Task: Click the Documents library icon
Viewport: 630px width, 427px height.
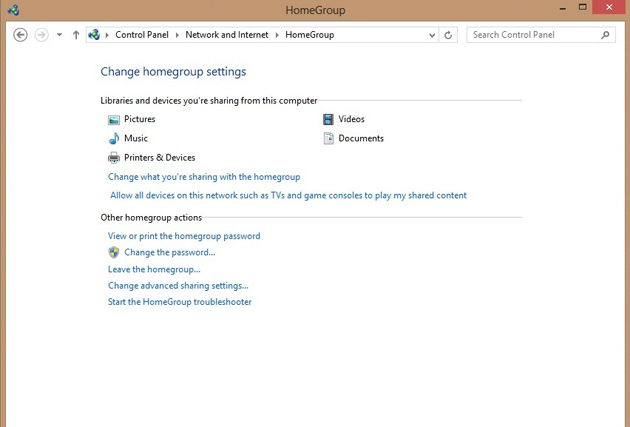Action: (329, 139)
